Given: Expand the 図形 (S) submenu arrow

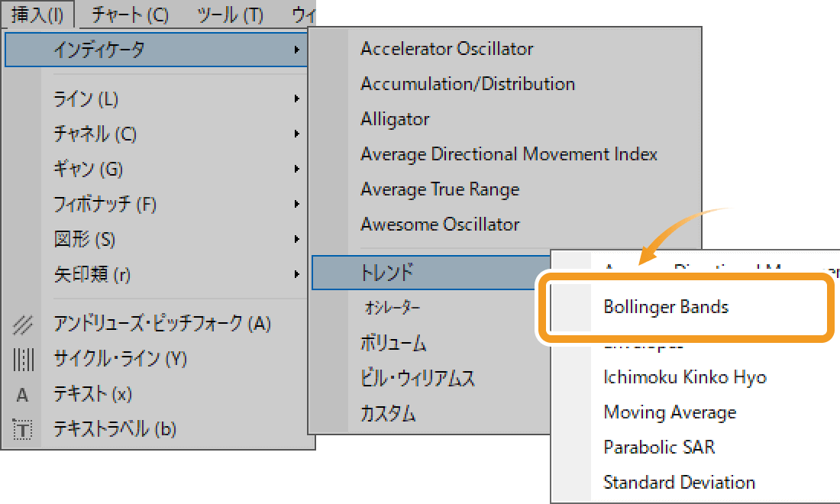Looking at the screenshot, I should [297, 239].
